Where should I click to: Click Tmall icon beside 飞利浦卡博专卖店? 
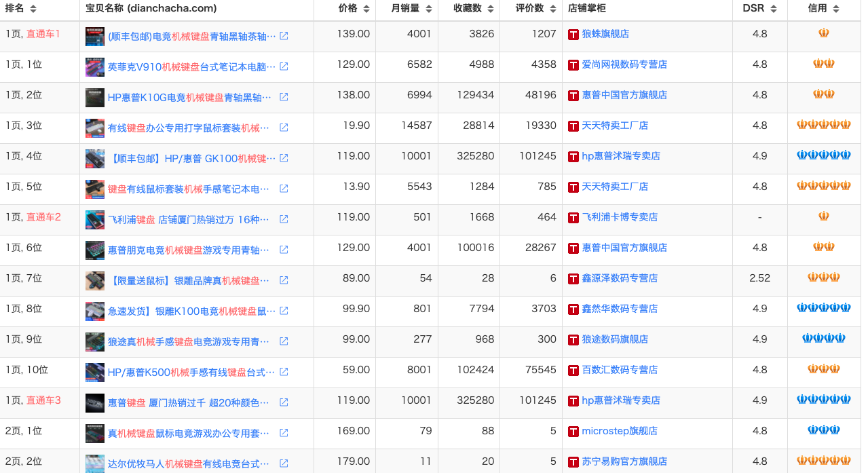[x=573, y=218]
